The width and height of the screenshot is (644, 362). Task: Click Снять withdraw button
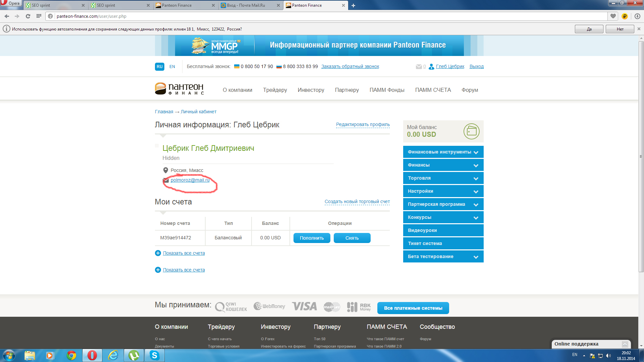click(352, 238)
